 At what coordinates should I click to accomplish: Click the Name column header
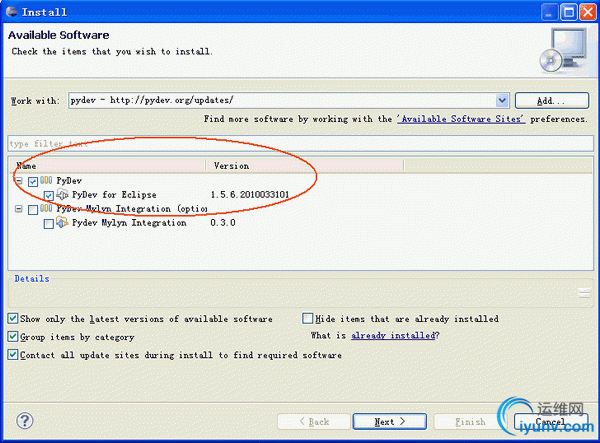[x=108, y=166]
